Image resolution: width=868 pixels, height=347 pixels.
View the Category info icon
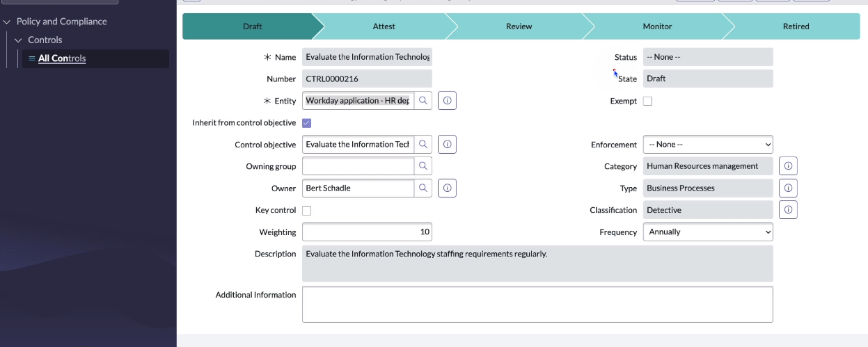788,166
